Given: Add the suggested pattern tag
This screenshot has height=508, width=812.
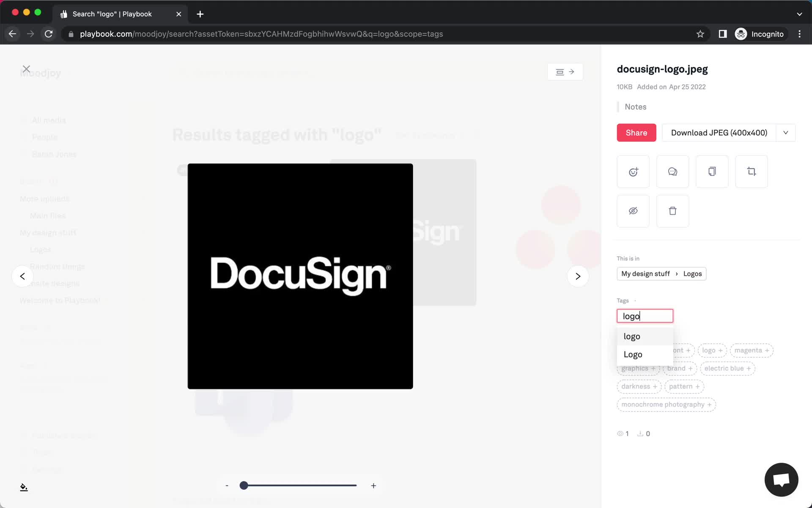Looking at the screenshot, I should tap(684, 387).
